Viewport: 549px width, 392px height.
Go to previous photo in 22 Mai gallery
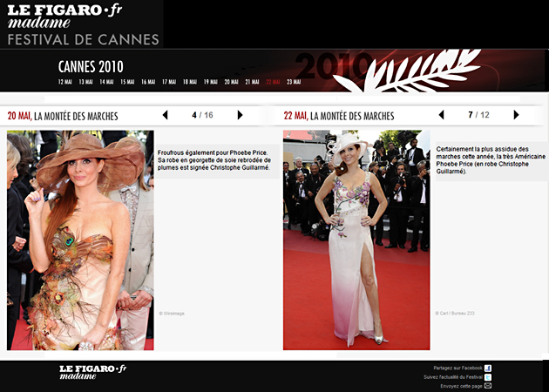(441, 115)
